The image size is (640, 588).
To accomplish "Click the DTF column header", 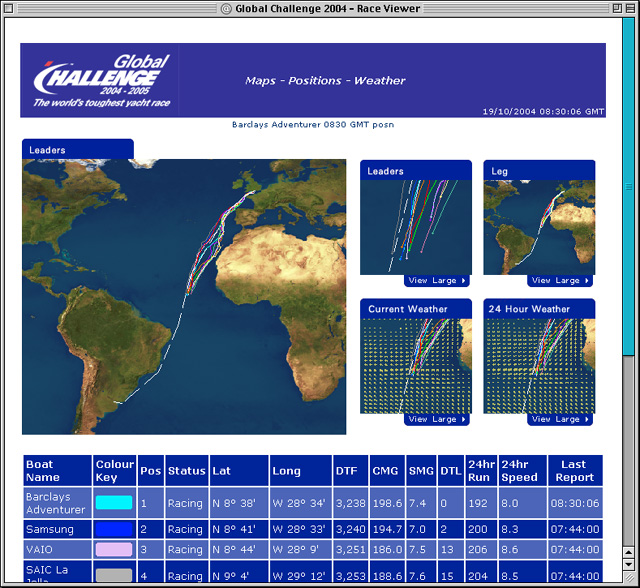I will tap(351, 470).
